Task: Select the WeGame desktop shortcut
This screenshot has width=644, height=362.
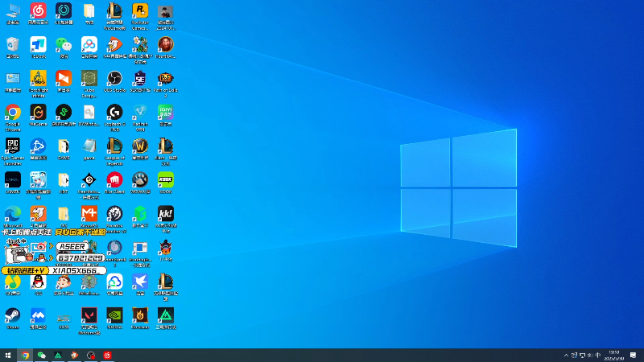Action: click(x=38, y=115)
